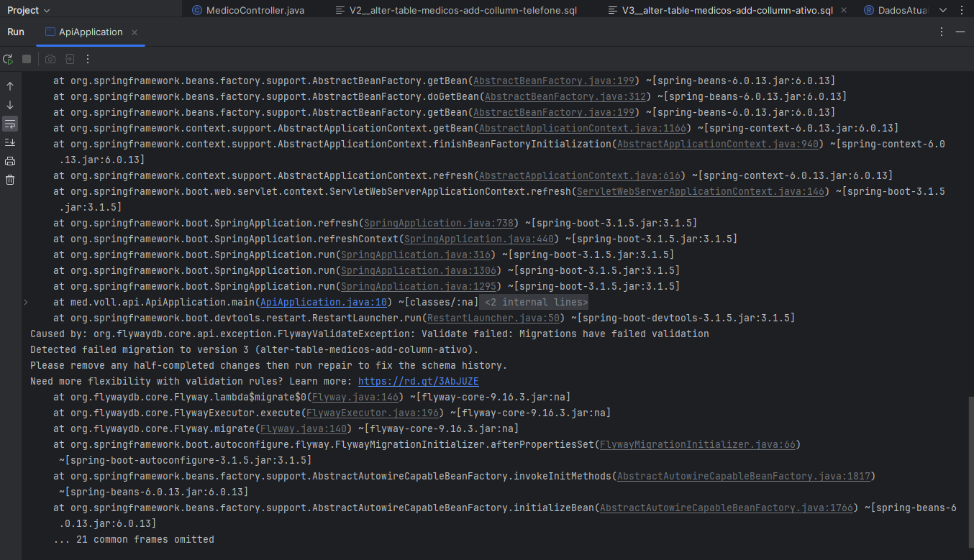Open the SpringApplication.java:1306 link
The width and height of the screenshot is (974, 560).
pos(418,271)
